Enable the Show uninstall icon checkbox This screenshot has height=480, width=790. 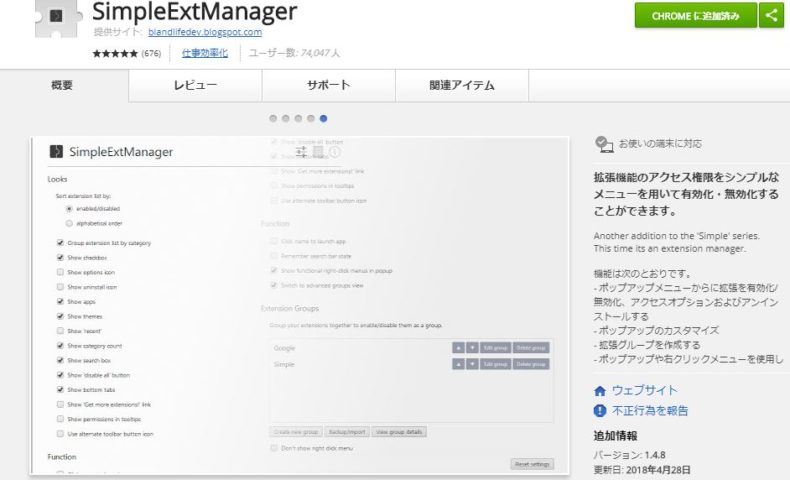click(x=60, y=287)
